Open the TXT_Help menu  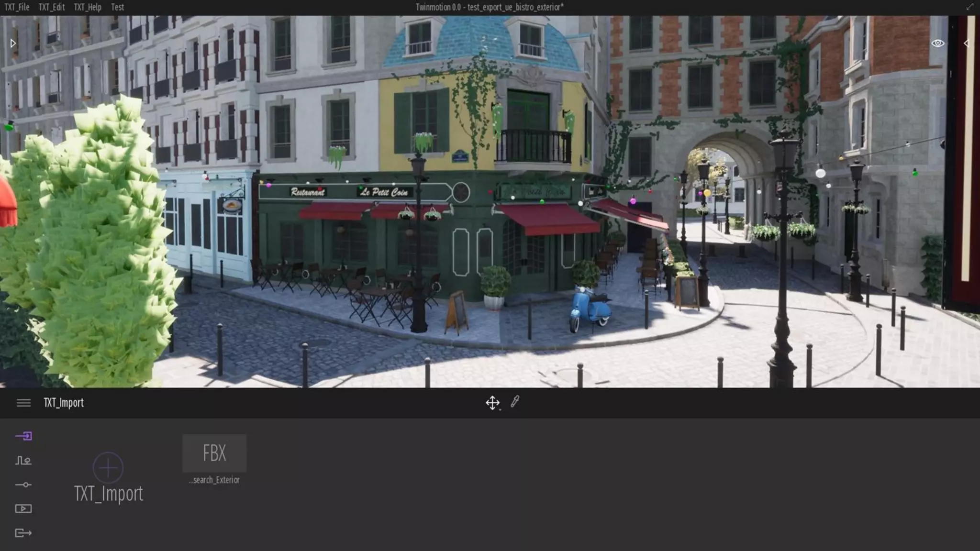pos(88,7)
